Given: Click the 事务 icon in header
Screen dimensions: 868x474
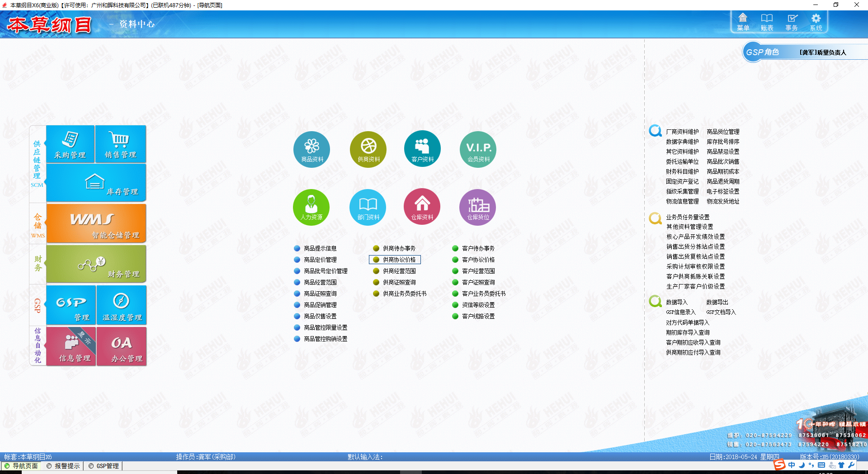Looking at the screenshot, I should 792,22.
